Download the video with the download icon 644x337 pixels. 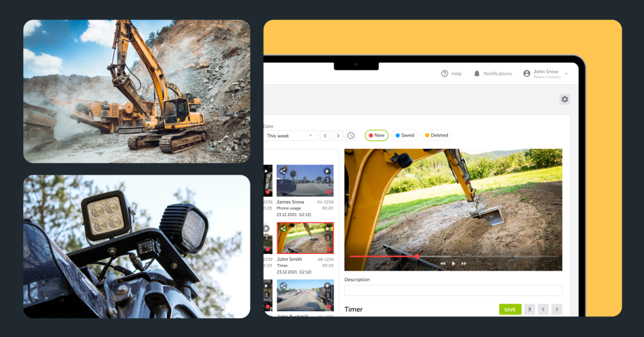(x=530, y=309)
